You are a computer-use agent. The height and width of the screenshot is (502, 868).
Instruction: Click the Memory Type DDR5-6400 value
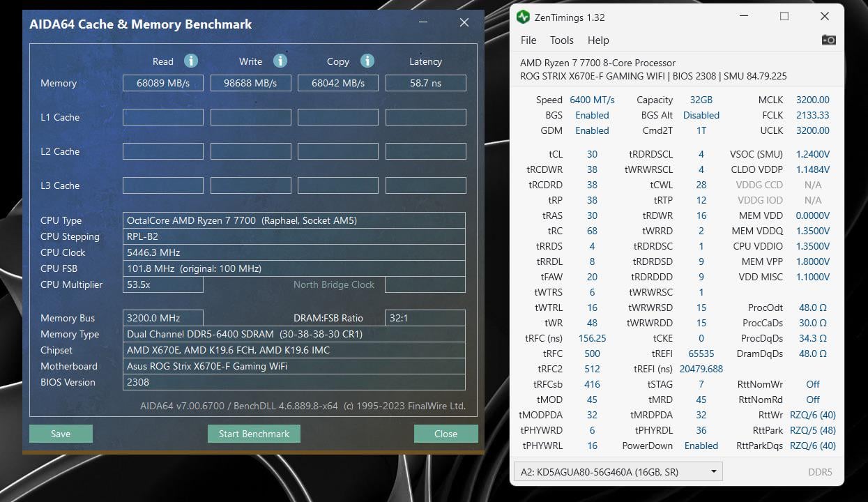point(294,334)
